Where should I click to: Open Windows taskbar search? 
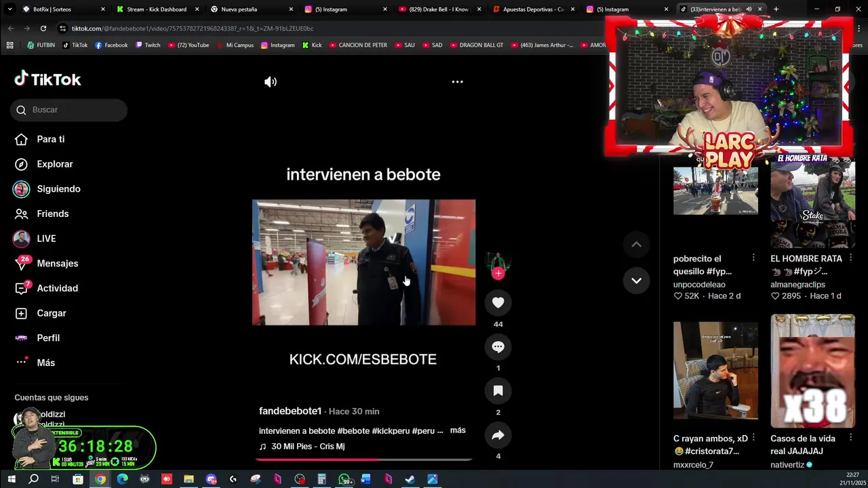coord(33,479)
